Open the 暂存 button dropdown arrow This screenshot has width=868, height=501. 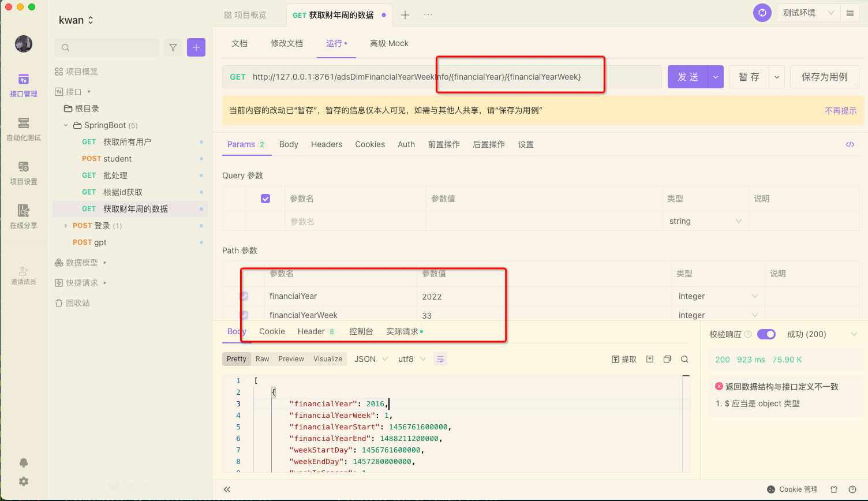point(776,77)
